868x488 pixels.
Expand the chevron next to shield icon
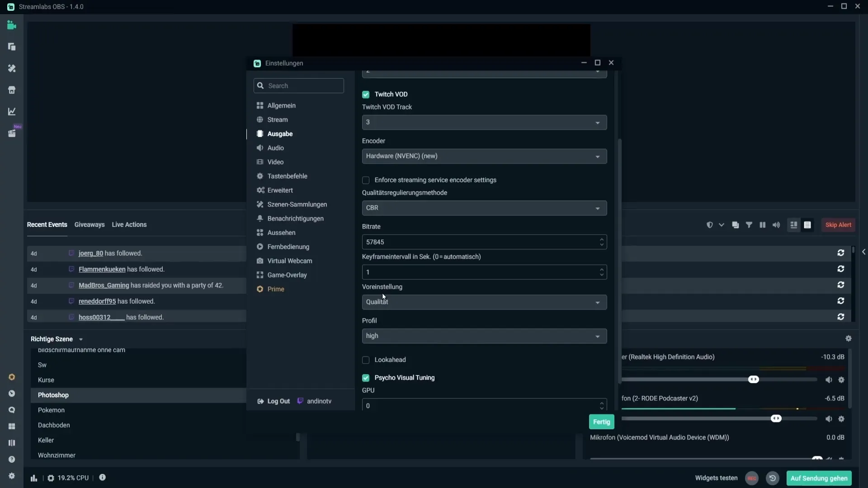[x=722, y=225]
